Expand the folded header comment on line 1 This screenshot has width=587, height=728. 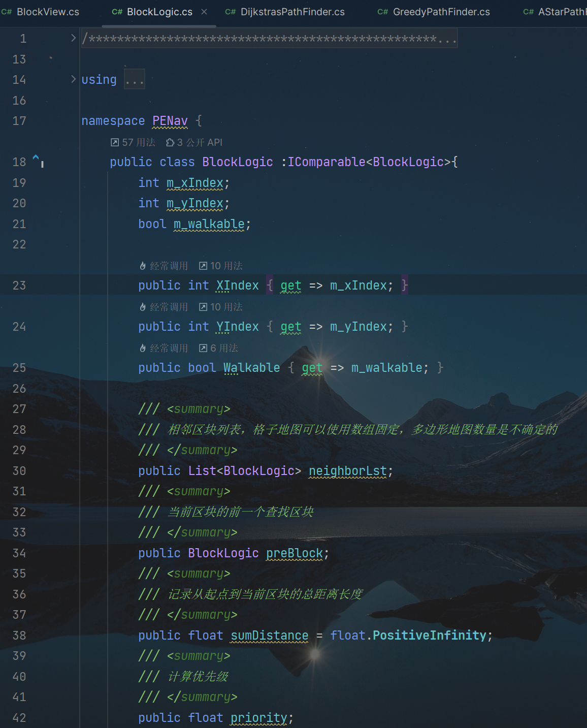click(73, 38)
